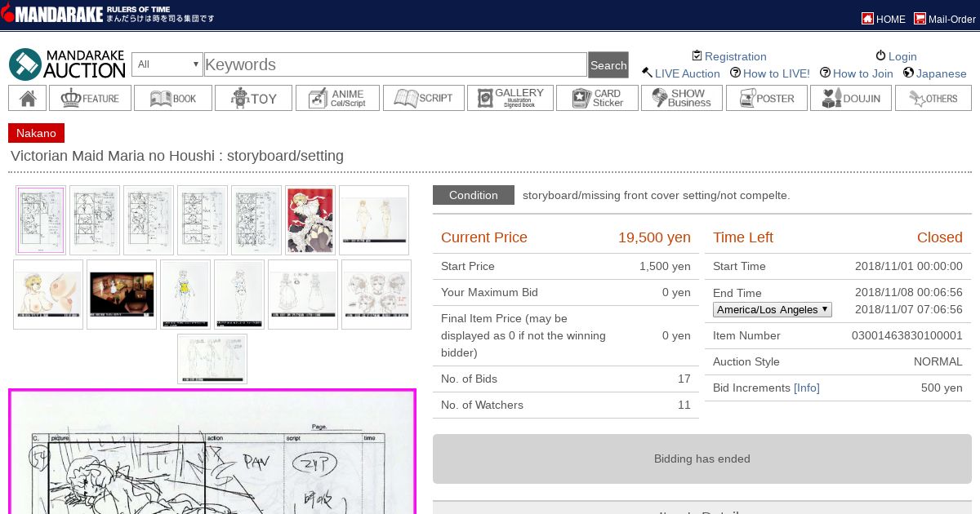This screenshot has width=980, height=514.
Task: Open the BOOK category
Action: point(173,98)
